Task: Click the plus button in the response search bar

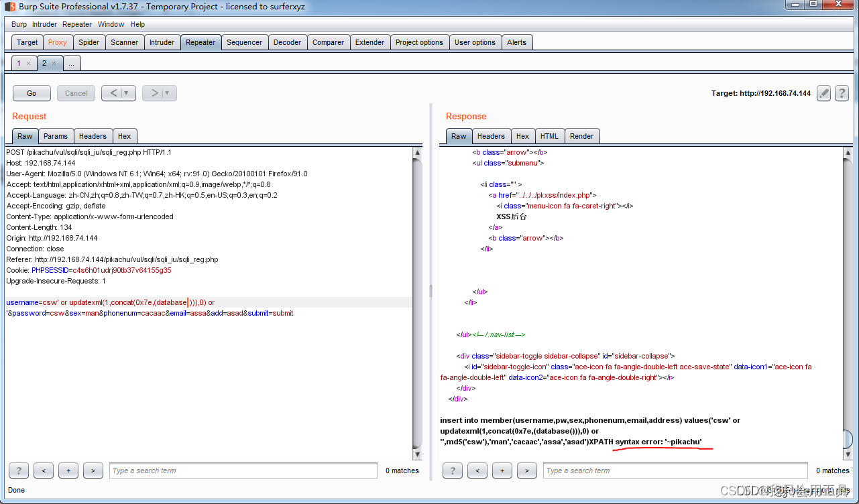Action: click(x=502, y=470)
